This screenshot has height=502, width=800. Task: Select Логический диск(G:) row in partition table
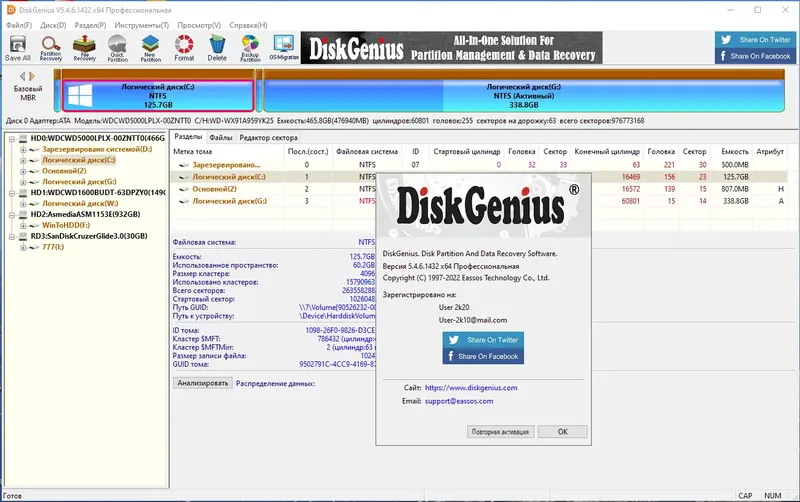pyautogui.click(x=480, y=201)
